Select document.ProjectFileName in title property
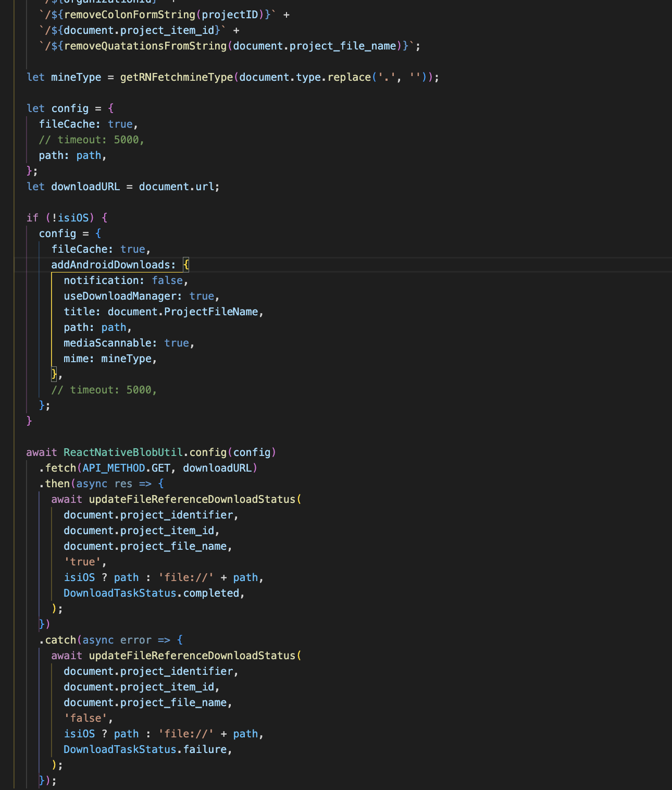This screenshot has width=672, height=790. (x=182, y=311)
